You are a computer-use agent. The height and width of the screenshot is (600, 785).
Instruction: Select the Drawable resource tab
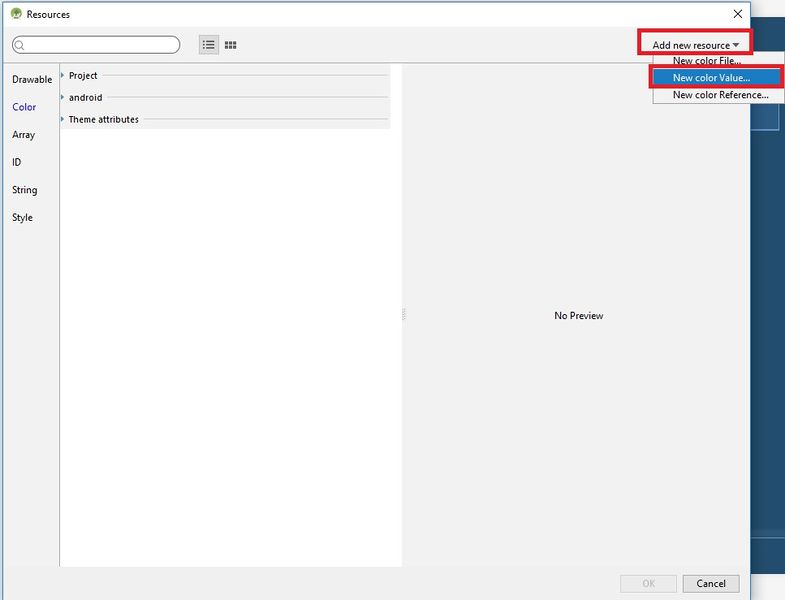pos(32,80)
